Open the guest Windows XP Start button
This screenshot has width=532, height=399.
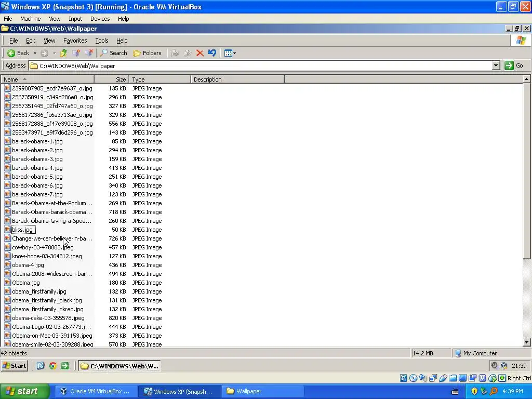click(14, 366)
